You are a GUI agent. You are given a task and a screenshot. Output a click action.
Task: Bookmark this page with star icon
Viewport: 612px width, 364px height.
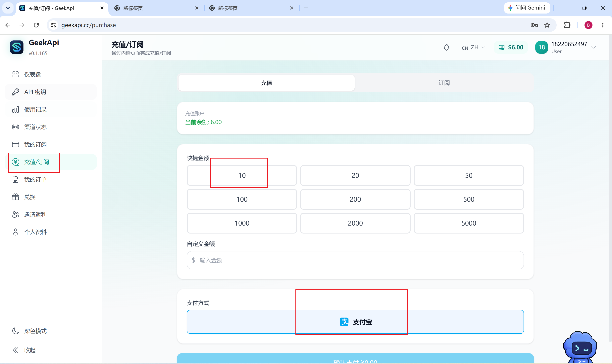(x=547, y=25)
